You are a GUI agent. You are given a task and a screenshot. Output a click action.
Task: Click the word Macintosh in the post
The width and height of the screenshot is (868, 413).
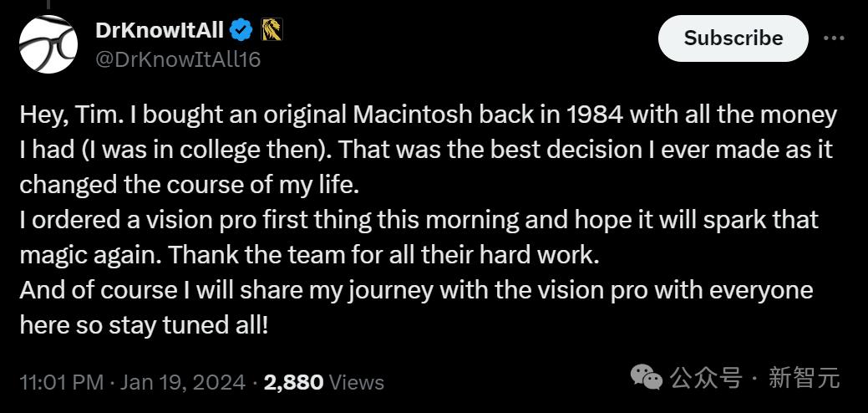click(x=415, y=115)
